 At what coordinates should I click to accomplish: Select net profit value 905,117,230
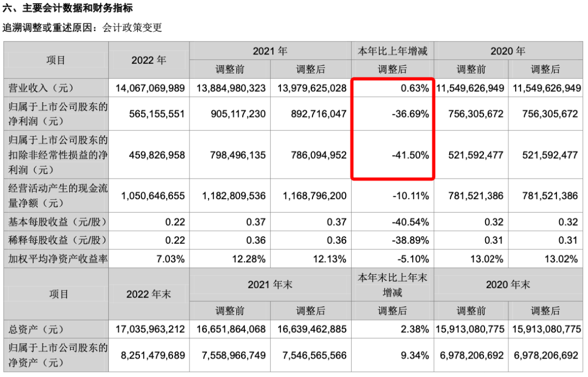coord(238,114)
